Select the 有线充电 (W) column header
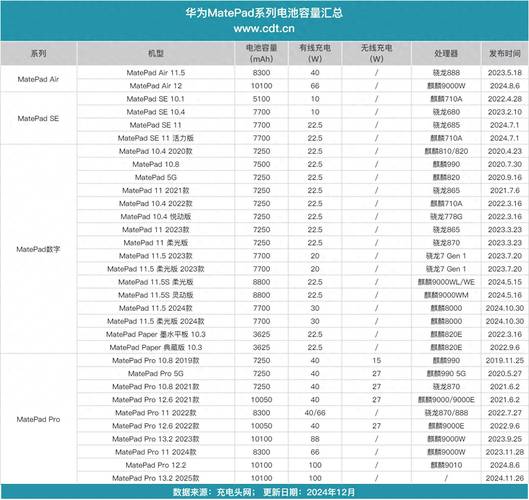529x500 pixels. (x=315, y=53)
